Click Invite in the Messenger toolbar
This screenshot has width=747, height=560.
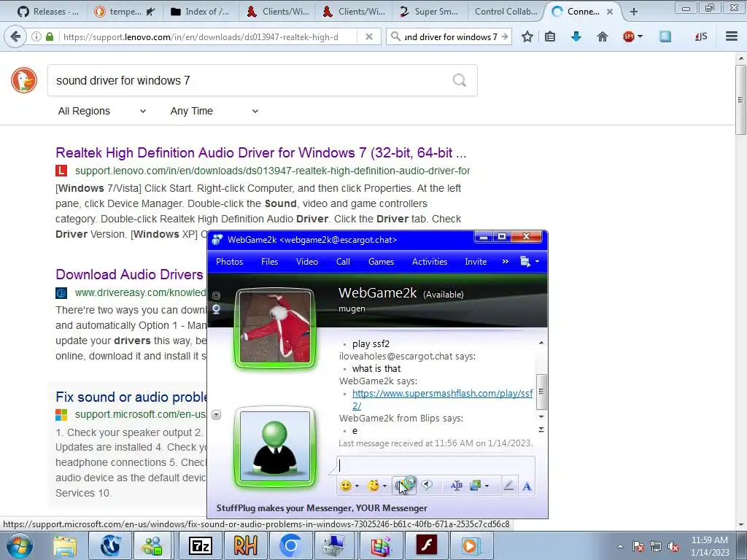pyautogui.click(x=476, y=262)
